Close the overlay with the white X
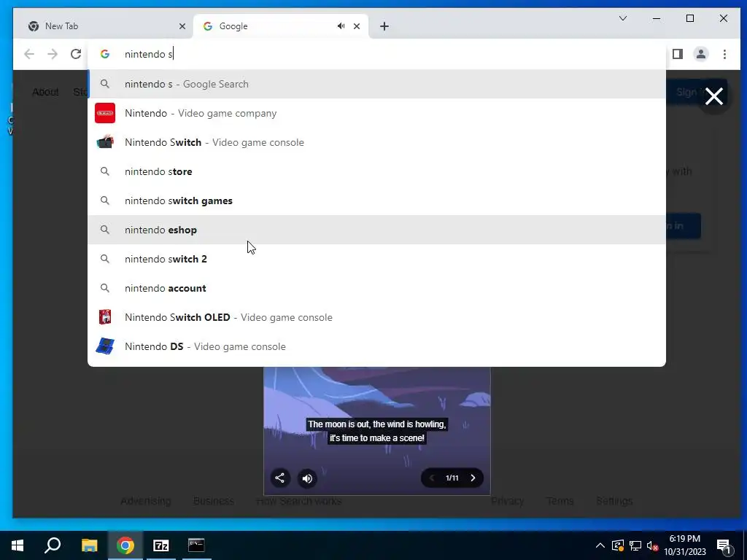Image resolution: width=747 pixels, height=560 pixels. [x=713, y=96]
